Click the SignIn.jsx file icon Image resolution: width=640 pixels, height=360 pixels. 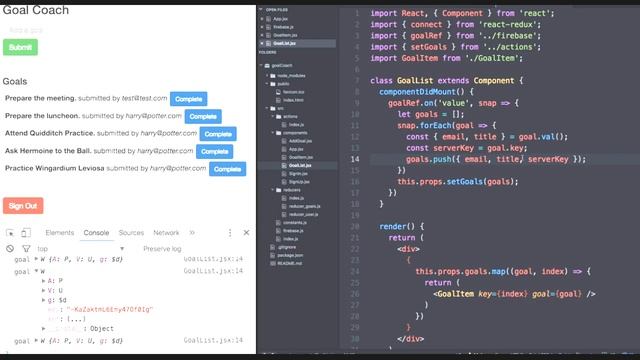point(284,174)
